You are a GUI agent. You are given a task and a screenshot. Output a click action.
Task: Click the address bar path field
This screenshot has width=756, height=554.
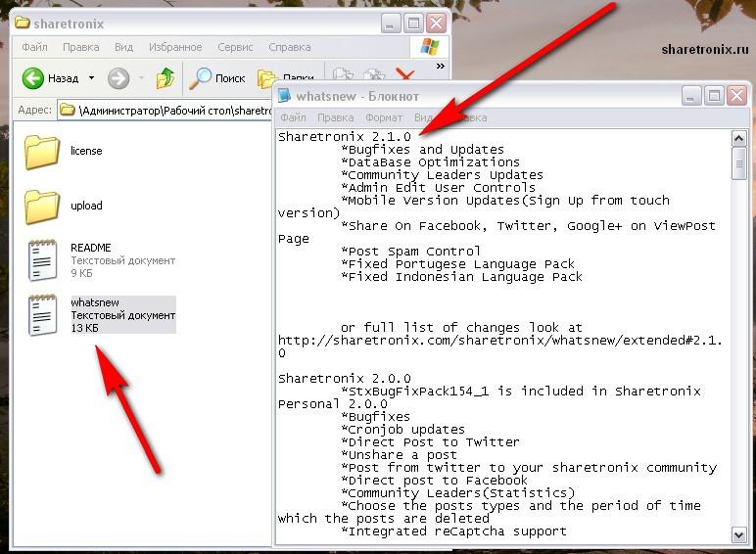pos(165,111)
